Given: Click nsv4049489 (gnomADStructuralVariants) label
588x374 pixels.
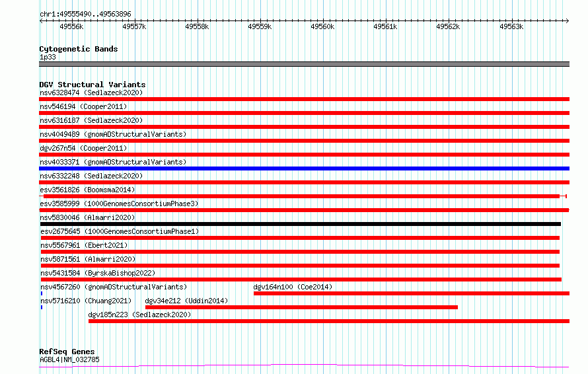Looking at the screenshot, I should (x=113, y=134).
